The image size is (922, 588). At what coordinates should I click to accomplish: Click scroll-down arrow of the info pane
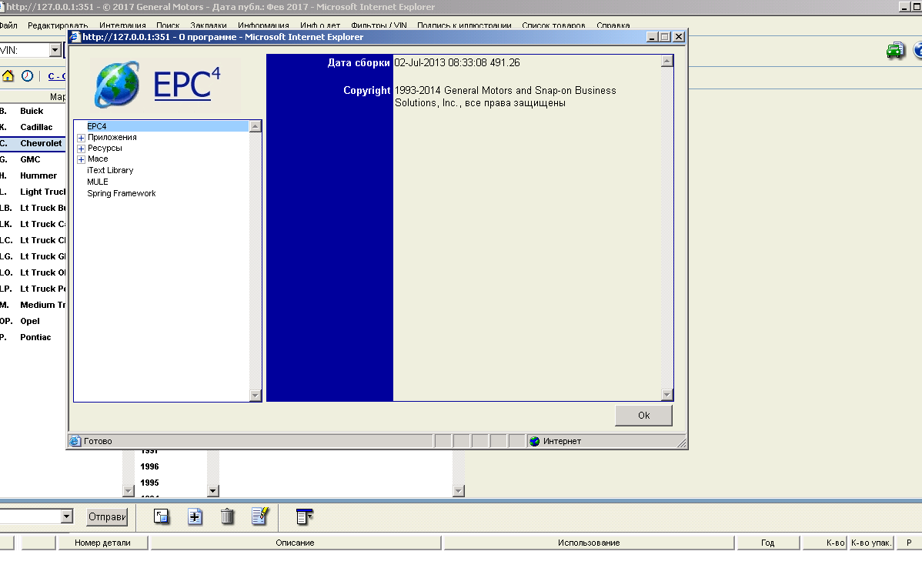tap(666, 395)
